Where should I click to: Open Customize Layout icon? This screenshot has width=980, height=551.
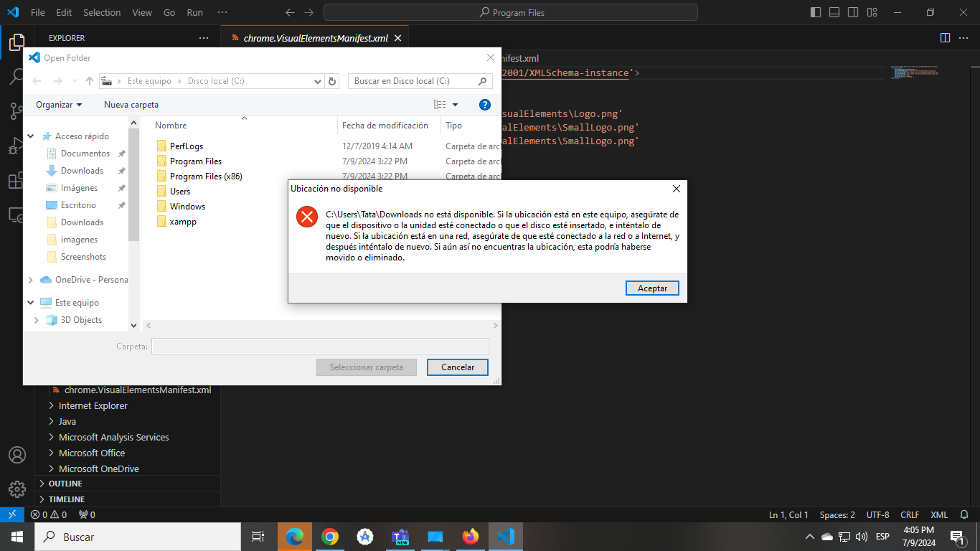tap(872, 12)
